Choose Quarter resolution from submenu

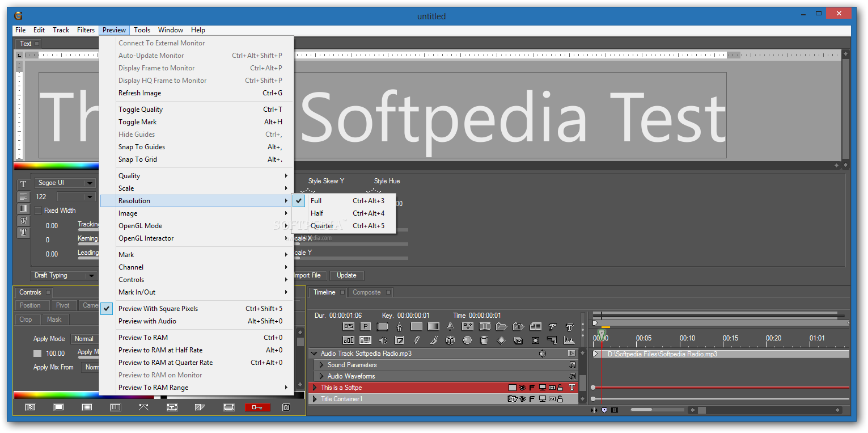[x=344, y=226]
